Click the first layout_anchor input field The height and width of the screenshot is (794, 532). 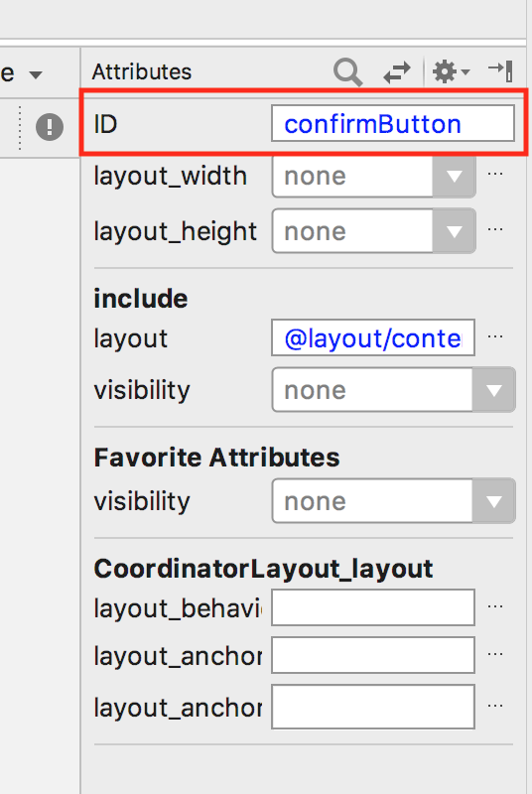[x=373, y=655]
